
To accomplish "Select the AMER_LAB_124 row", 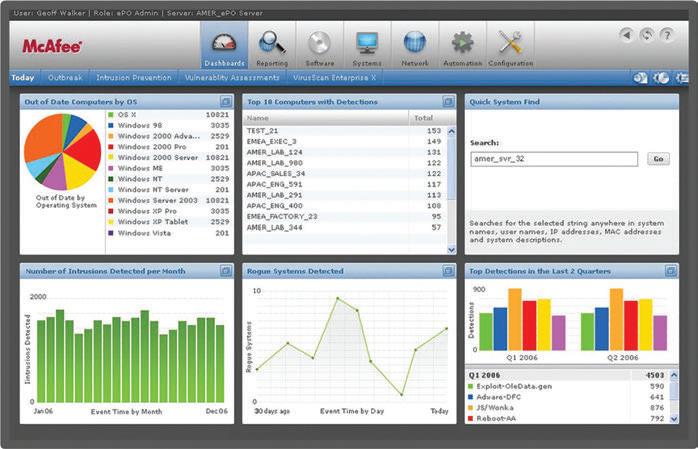I will point(344,152).
